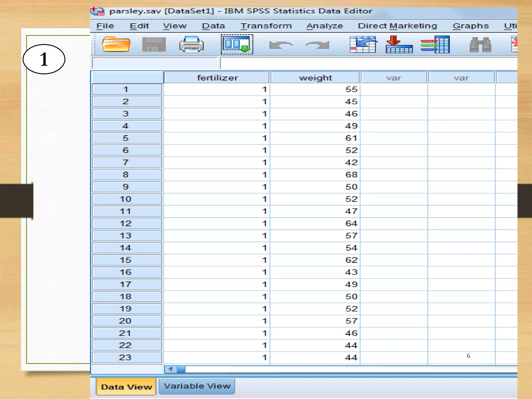Click the Go to case icon
Screen dimensions: 532x399
pos(363,44)
